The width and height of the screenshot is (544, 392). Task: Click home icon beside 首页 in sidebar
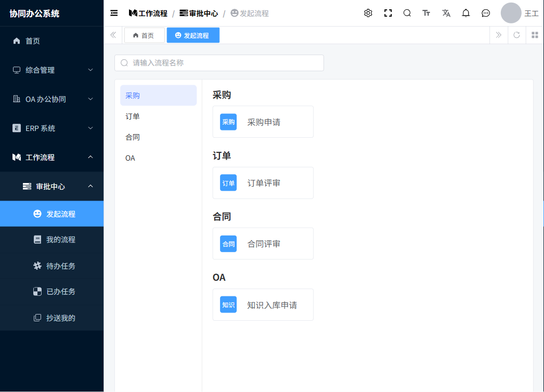click(17, 41)
